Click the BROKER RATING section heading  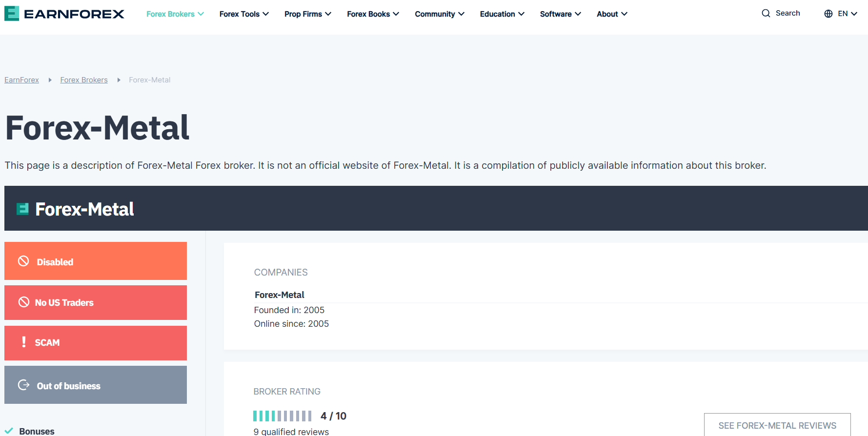click(x=287, y=392)
